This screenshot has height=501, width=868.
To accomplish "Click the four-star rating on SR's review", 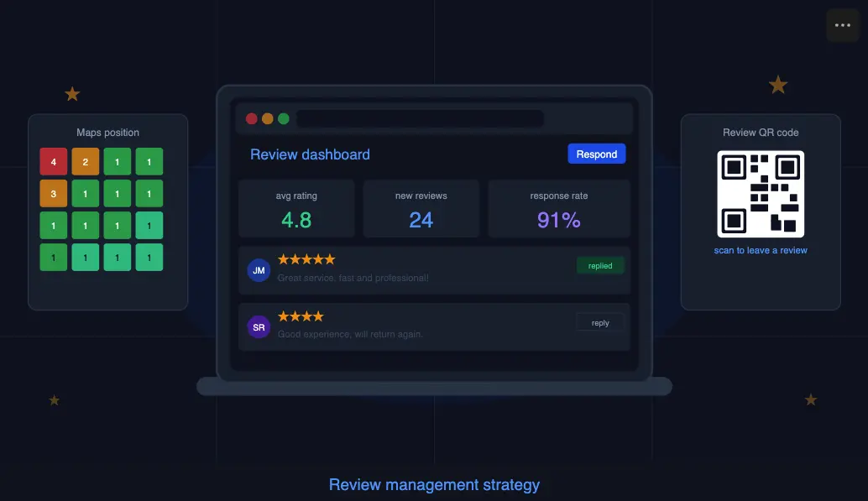I will 300,316.
